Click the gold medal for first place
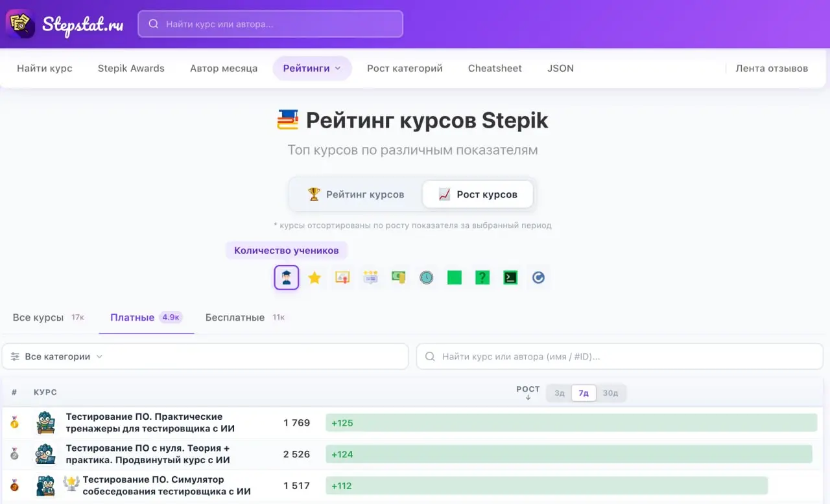Viewport: 830px width, 504px height. click(14, 423)
